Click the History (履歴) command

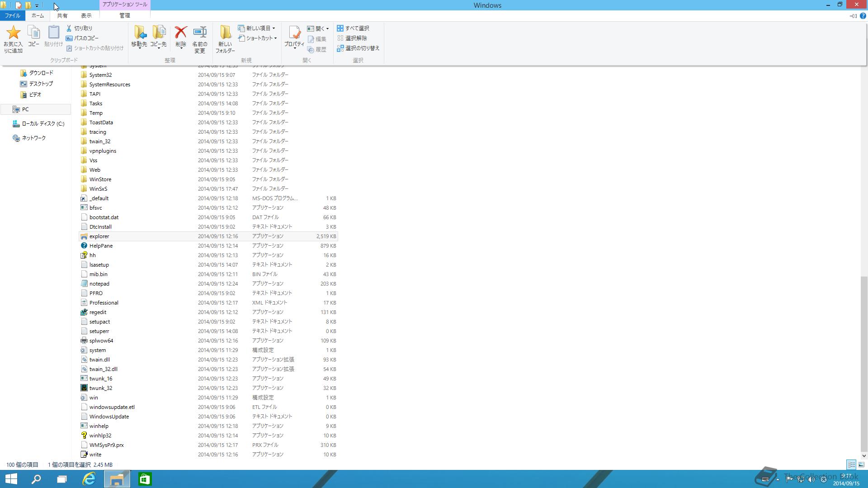click(x=317, y=49)
